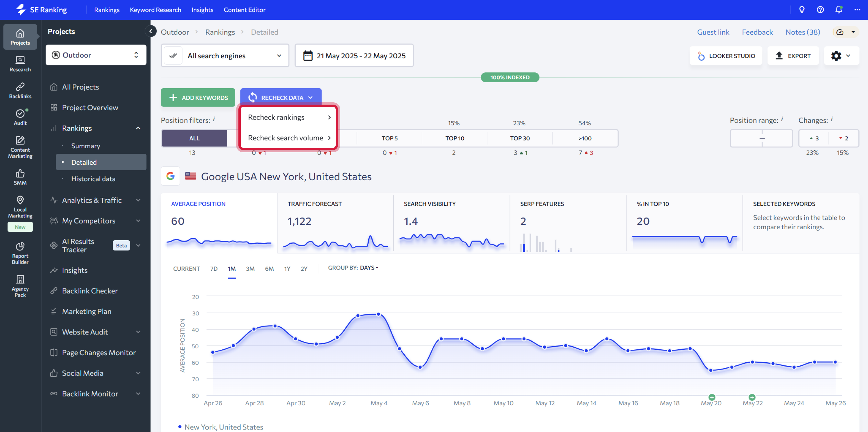Select the TOP 5 position filter
868x432 pixels.
point(389,138)
